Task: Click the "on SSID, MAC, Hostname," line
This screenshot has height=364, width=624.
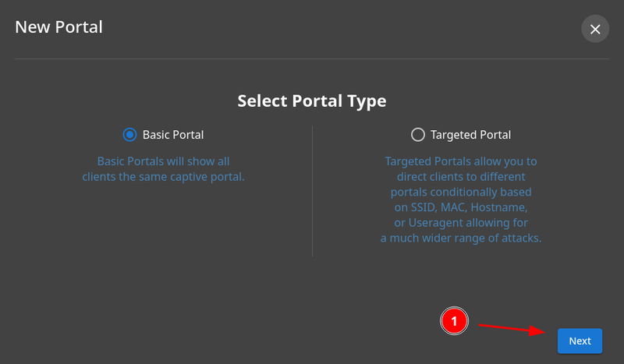Action: (x=461, y=207)
